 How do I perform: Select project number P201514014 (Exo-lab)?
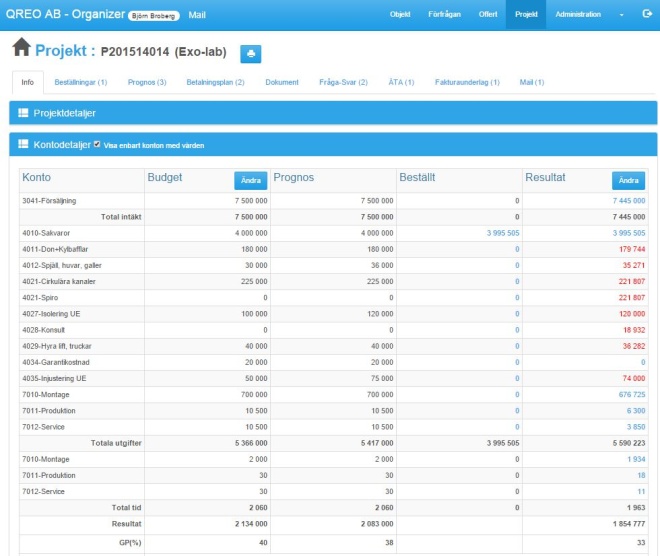click(163, 52)
